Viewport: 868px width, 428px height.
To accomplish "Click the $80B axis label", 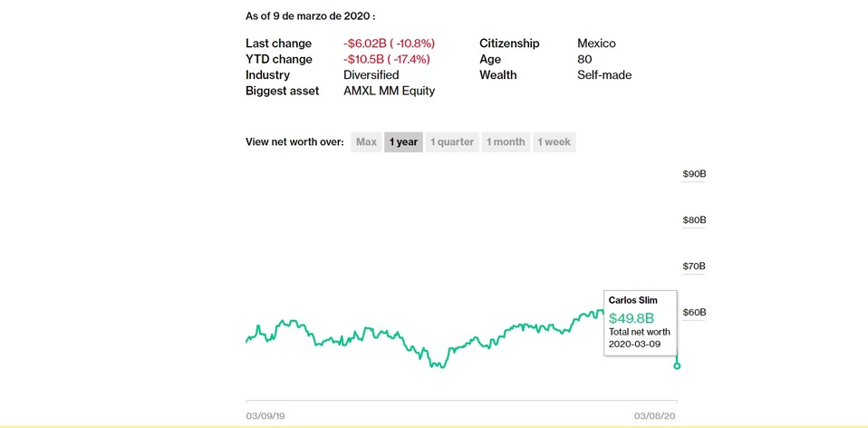I will click(x=694, y=220).
